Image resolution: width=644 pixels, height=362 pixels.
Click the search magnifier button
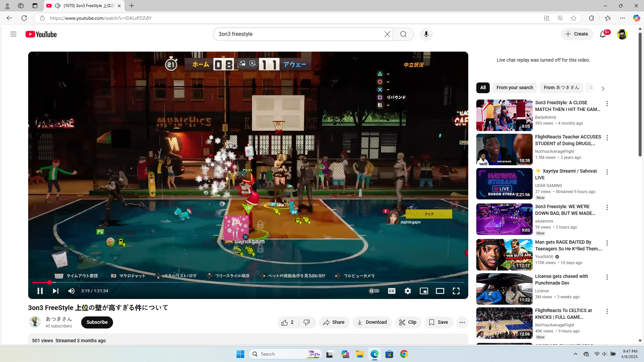pyautogui.click(x=404, y=34)
